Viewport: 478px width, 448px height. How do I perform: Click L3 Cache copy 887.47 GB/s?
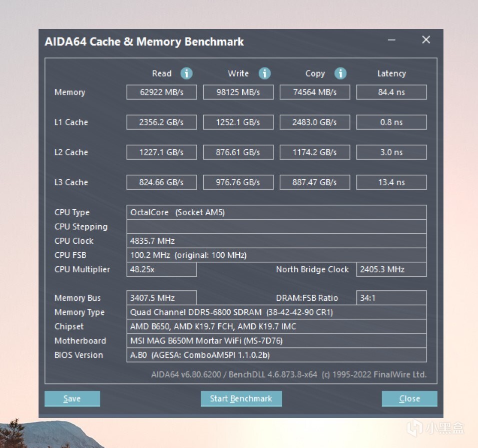pos(315,182)
